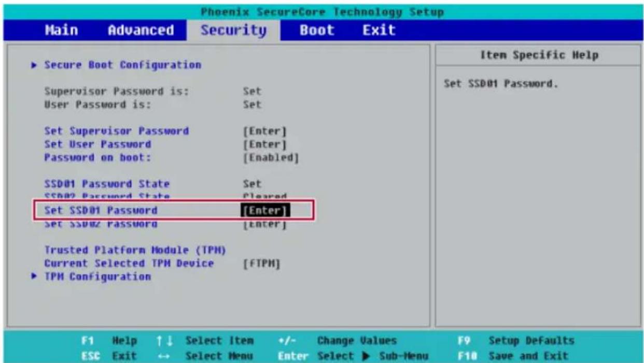Screen dimensions: 644x363
Task: Go to the Boot tab
Action: point(317,31)
